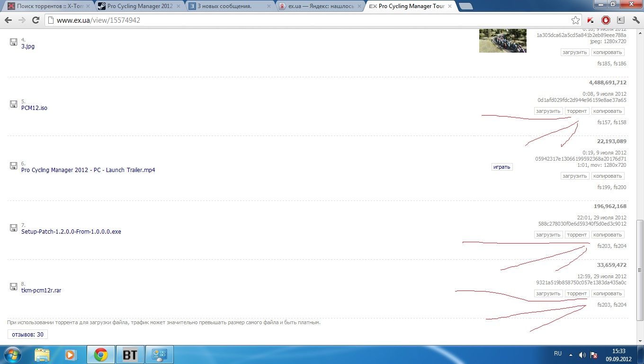Click the RU language indicator in taskbar

[x=558, y=354]
